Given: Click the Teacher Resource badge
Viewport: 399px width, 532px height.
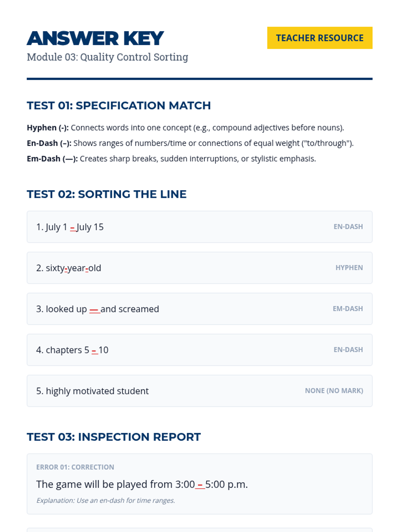Looking at the screenshot, I should tap(320, 38).
